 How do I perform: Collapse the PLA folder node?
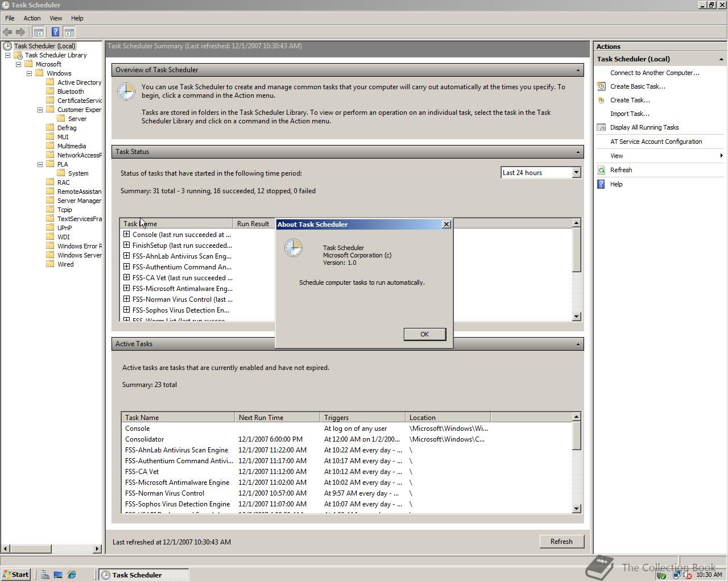[x=40, y=164]
